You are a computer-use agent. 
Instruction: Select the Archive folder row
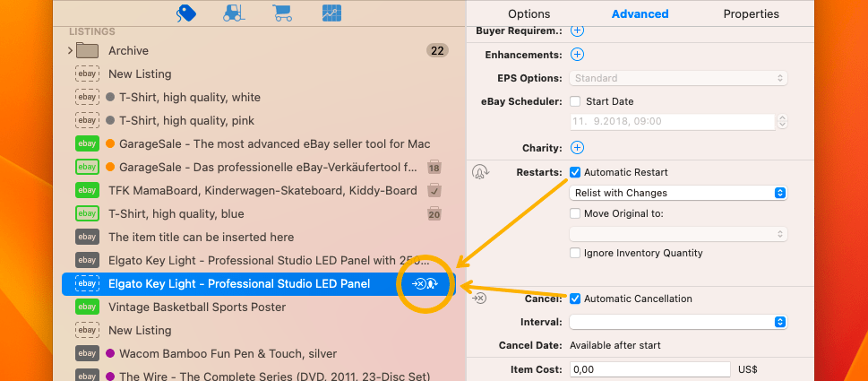click(258, 50)
